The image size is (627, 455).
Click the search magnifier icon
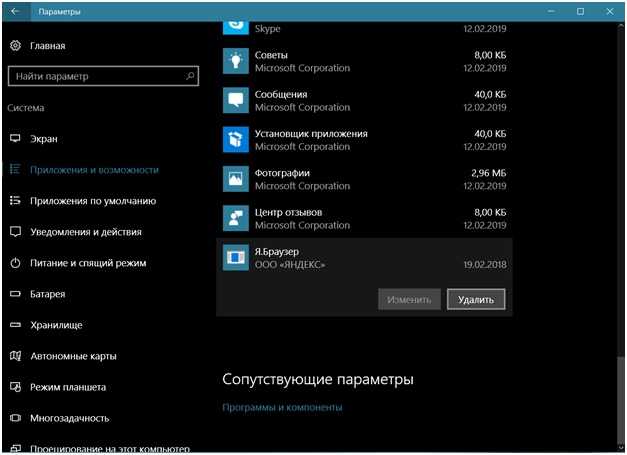[x=190, y=76]
